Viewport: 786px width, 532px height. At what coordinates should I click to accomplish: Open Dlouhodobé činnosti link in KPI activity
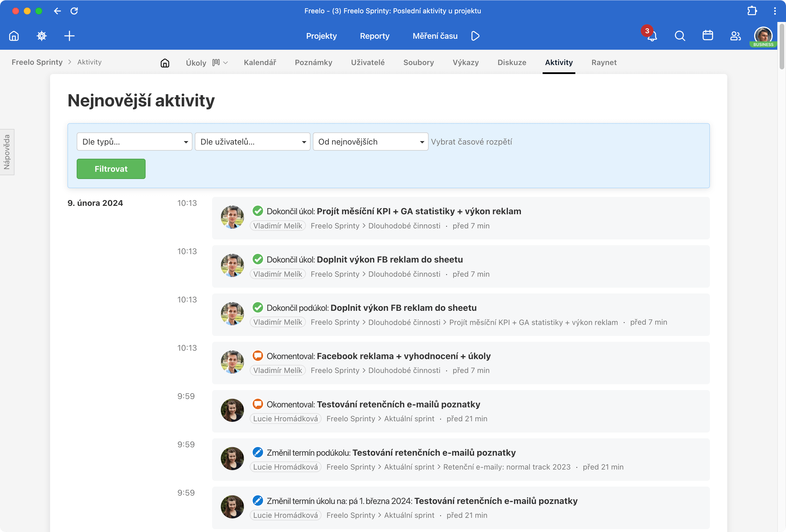pos(404,226)
